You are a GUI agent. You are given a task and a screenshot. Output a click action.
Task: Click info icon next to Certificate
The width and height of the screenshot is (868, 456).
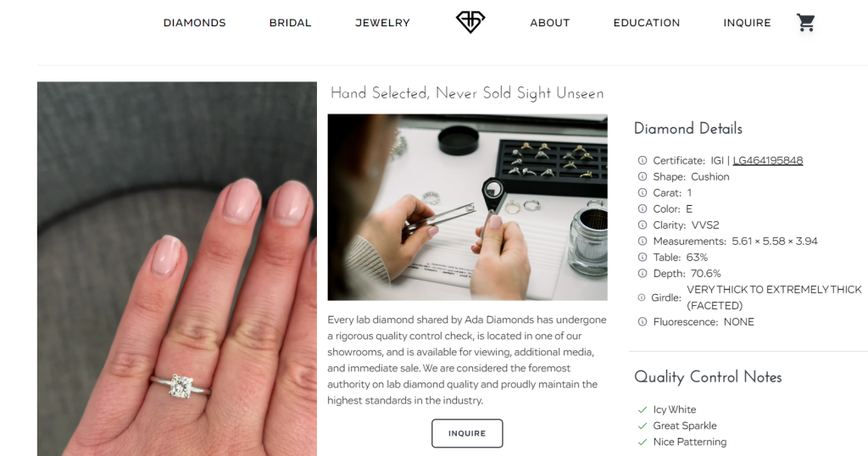pos(643,160)
